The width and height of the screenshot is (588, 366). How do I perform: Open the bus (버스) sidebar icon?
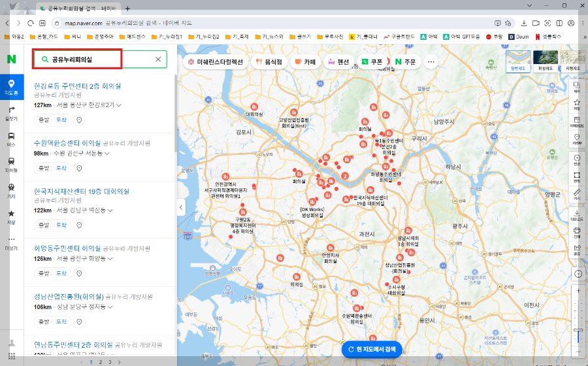pos(12,139)
